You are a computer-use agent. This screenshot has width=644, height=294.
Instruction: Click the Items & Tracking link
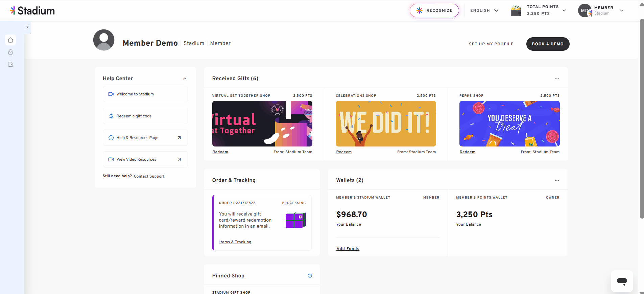[235, 242]
